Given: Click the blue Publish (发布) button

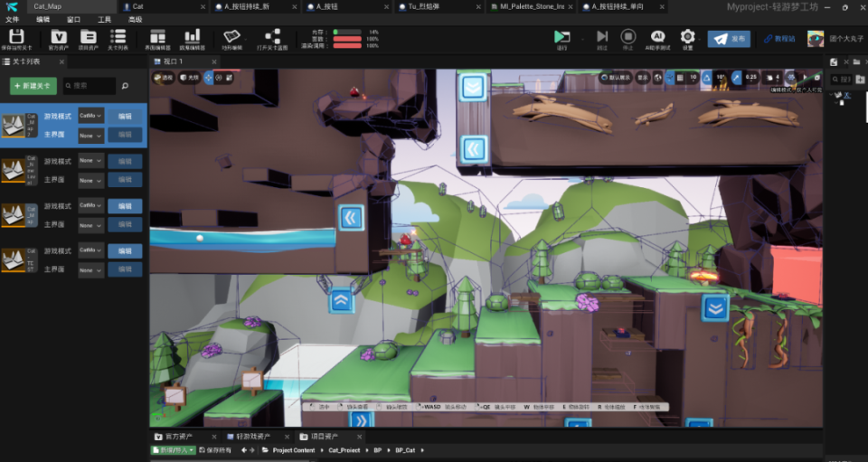Looking at the screenshot, I should pyautogui.click(x=730, y=39).
